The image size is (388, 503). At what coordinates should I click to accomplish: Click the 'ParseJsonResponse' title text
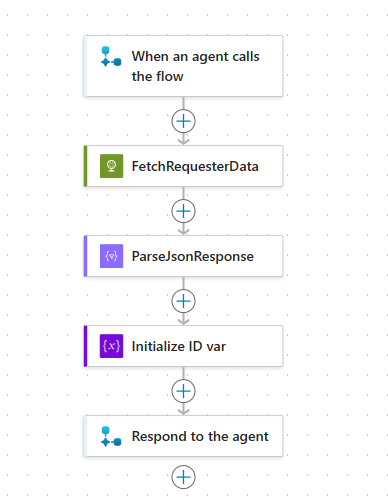click(x=193, y=256)
